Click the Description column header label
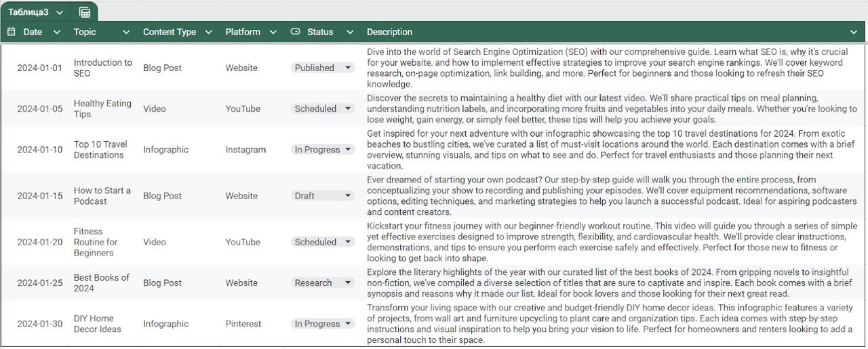The image size is (868, 349). [389, 32]
